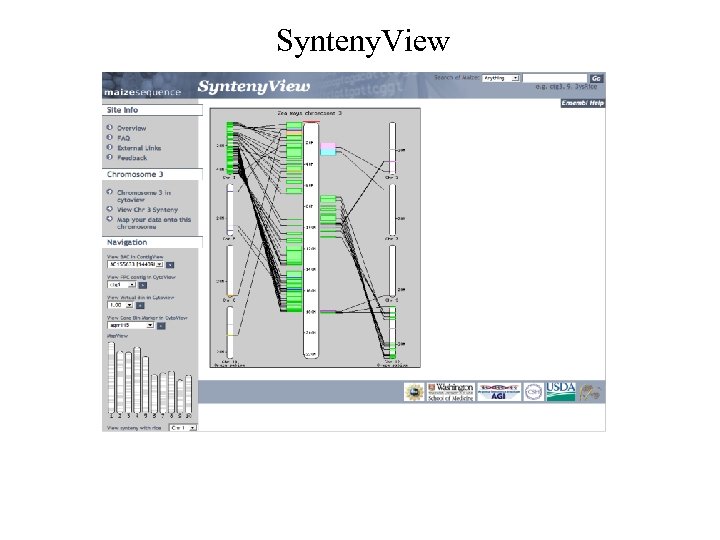The width and height of the screenshot is (720, 540).
Task: Click the maizesequence logo in header
Action: (x=142, y=92)
